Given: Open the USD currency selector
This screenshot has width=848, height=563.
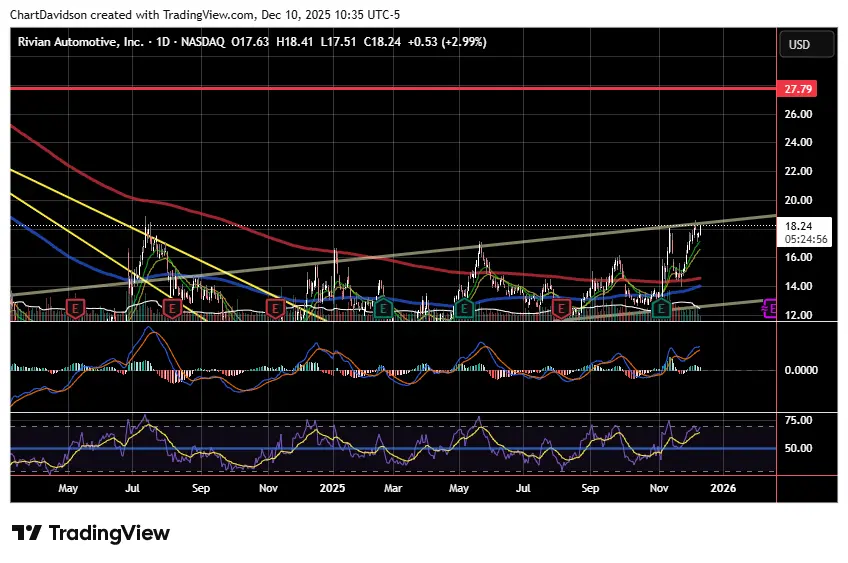Looking at the screenshot, I should click(x=806, y=44).
